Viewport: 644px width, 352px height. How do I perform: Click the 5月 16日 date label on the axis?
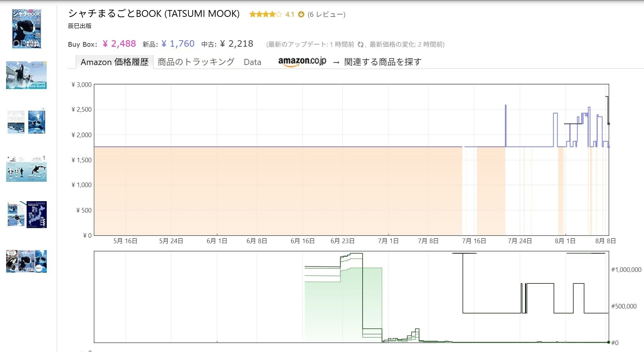point(125,241)
